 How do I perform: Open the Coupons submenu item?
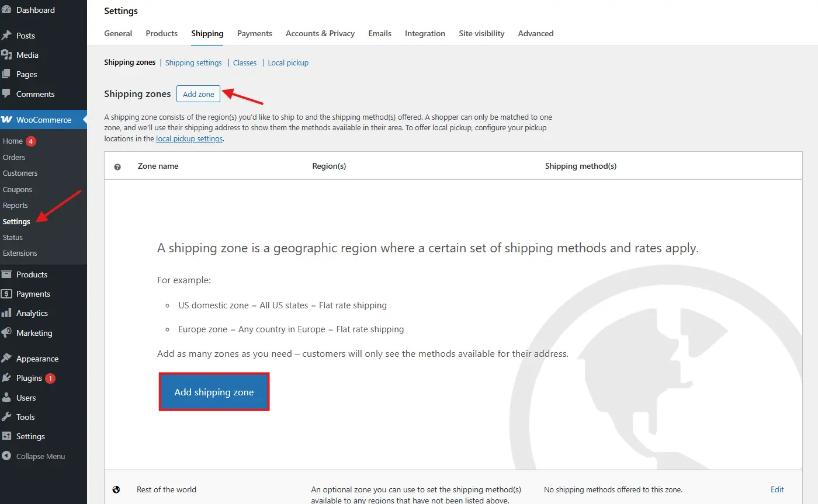18,189
